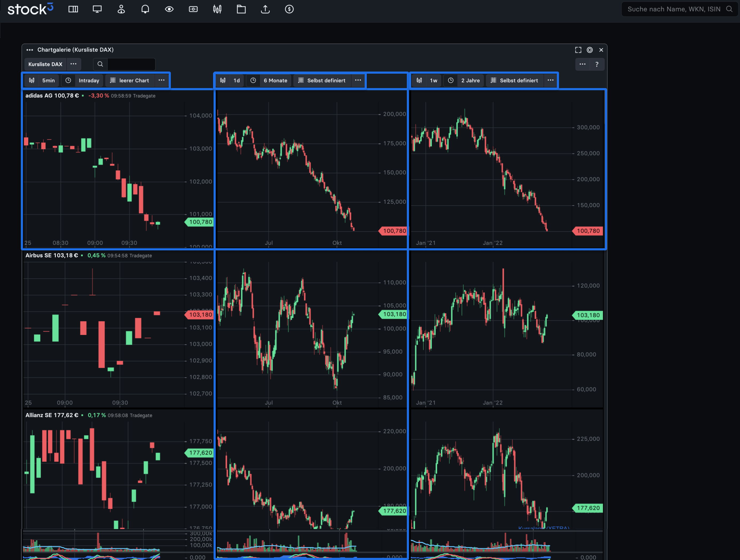Click the magnifier icon in top search bar
The height and width of the screenshot is (560, 740).
point(729,9)
